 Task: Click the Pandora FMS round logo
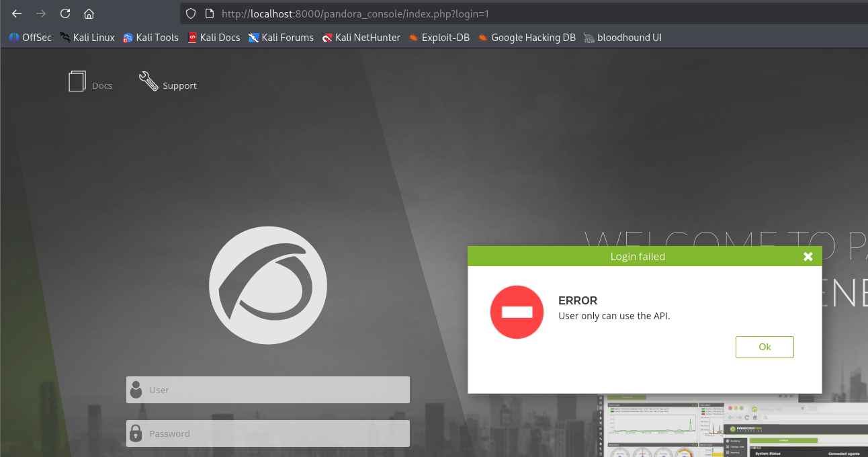click(x=268, y=286)
